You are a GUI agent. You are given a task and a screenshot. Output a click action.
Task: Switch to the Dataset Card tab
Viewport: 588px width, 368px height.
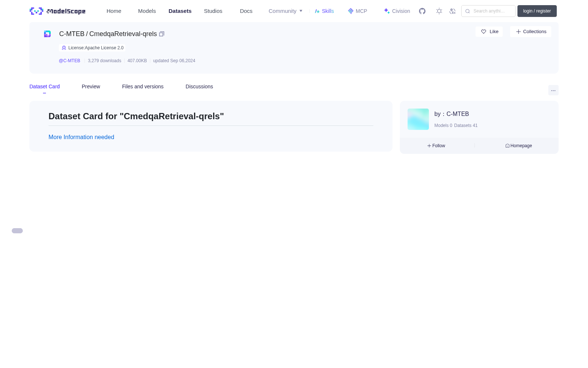point(44,86)
